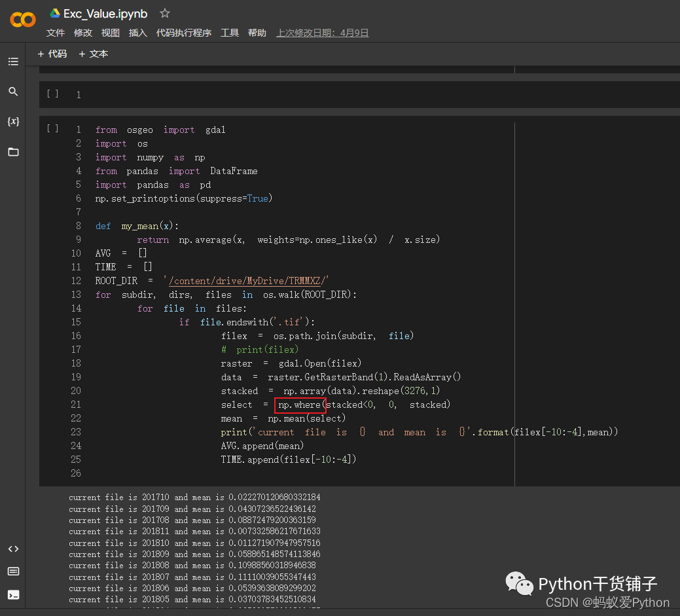Click the np.set_printoptions line

184,198
